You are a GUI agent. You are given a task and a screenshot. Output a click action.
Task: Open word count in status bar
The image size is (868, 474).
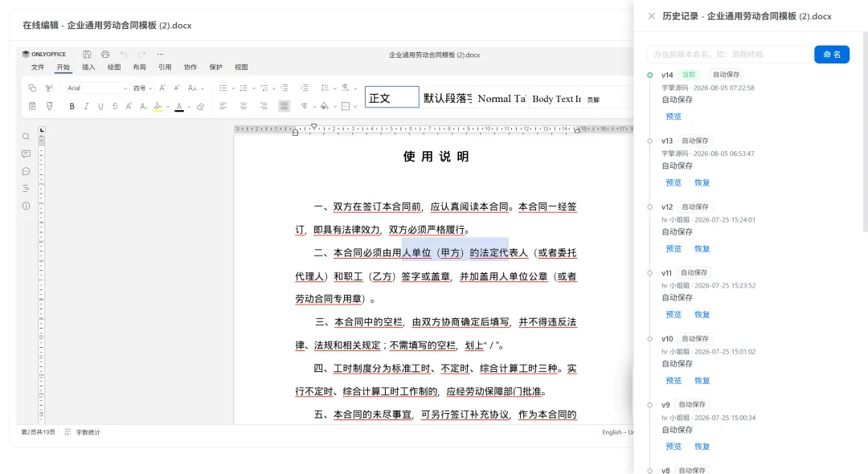83,432
